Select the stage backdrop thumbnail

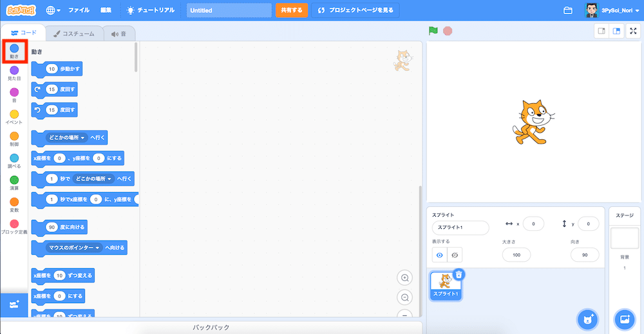pyautogui.click(x=625, y=239)
